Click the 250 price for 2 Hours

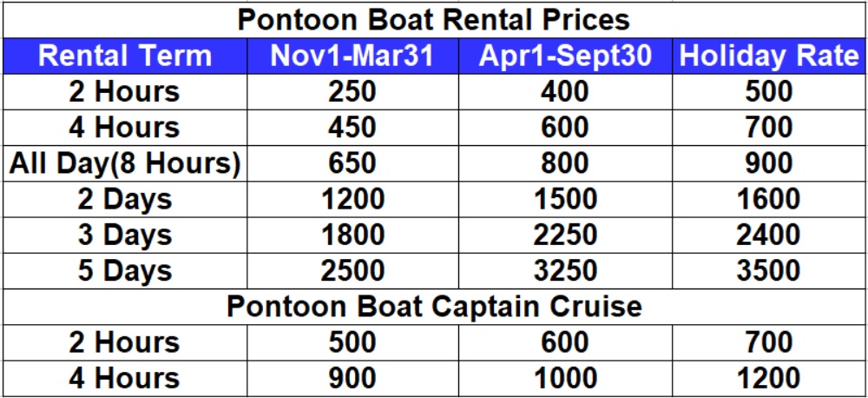click(x=352, y=92)
